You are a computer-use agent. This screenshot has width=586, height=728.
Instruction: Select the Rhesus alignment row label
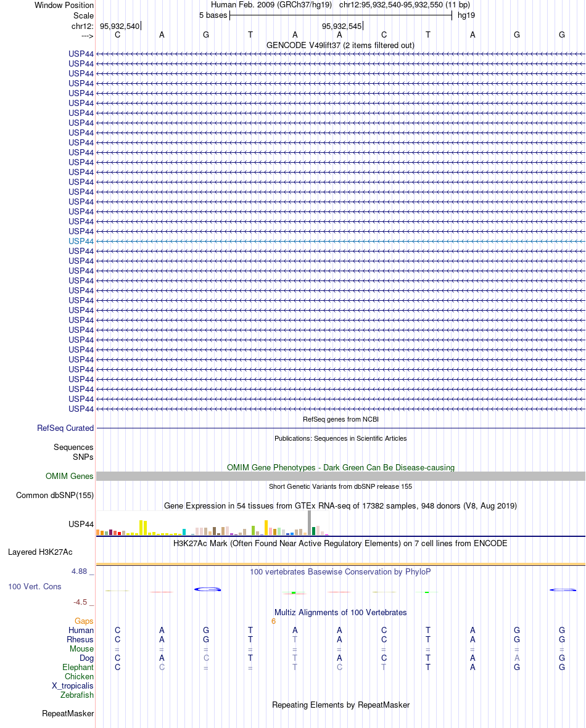[80, 639]
